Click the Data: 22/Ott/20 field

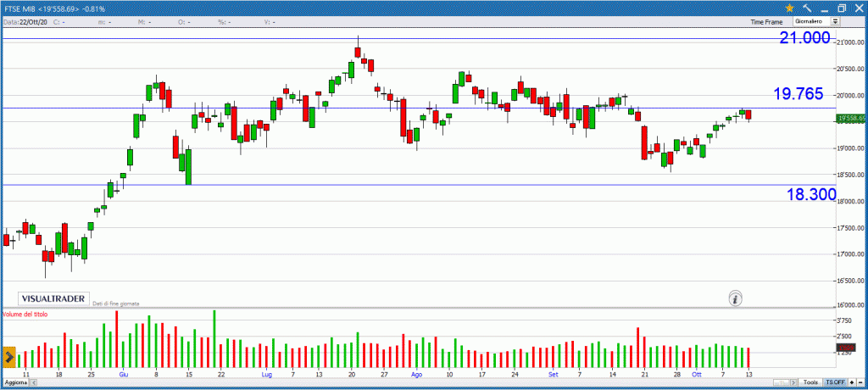pos(25,22)
